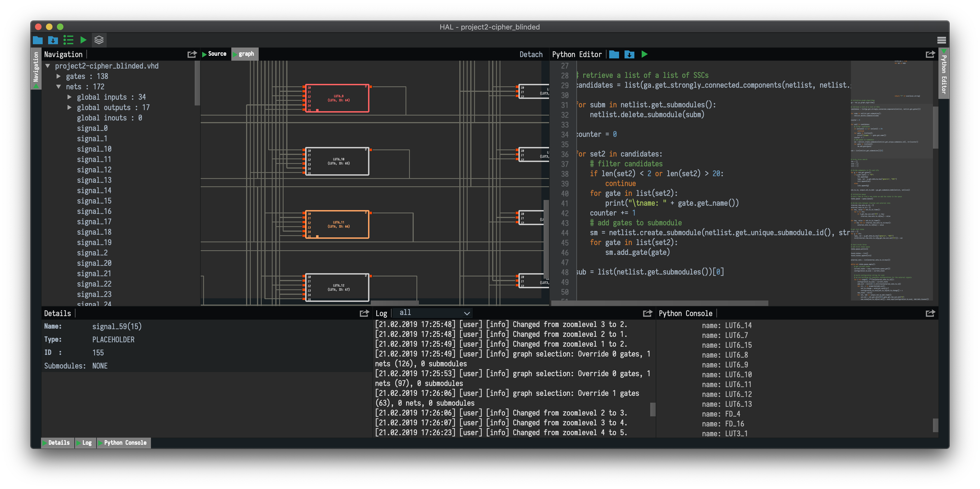Expand the gates : 138 node
This screenshot has width=980, height=489.
(x=59, y=76)
